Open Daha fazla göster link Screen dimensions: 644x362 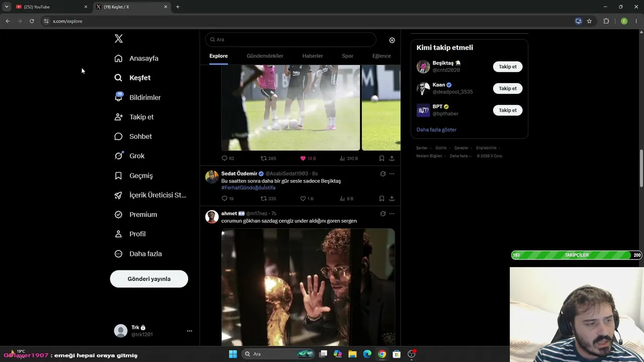[x=436, y=130]
